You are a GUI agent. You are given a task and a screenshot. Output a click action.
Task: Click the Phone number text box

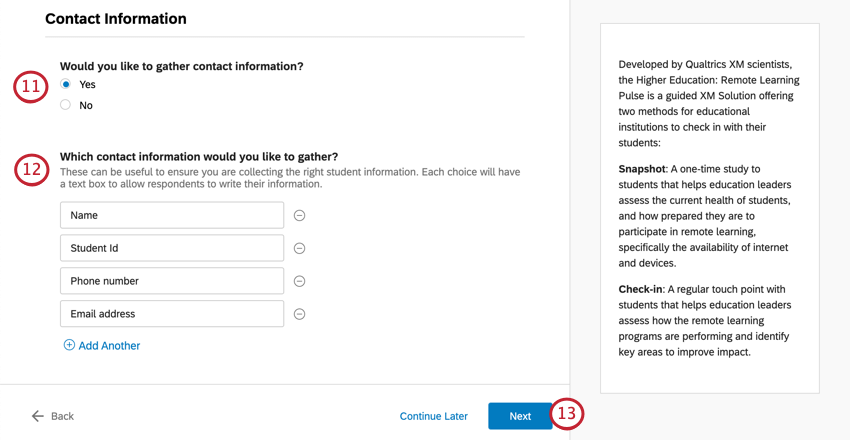click(x=172, y=281)
